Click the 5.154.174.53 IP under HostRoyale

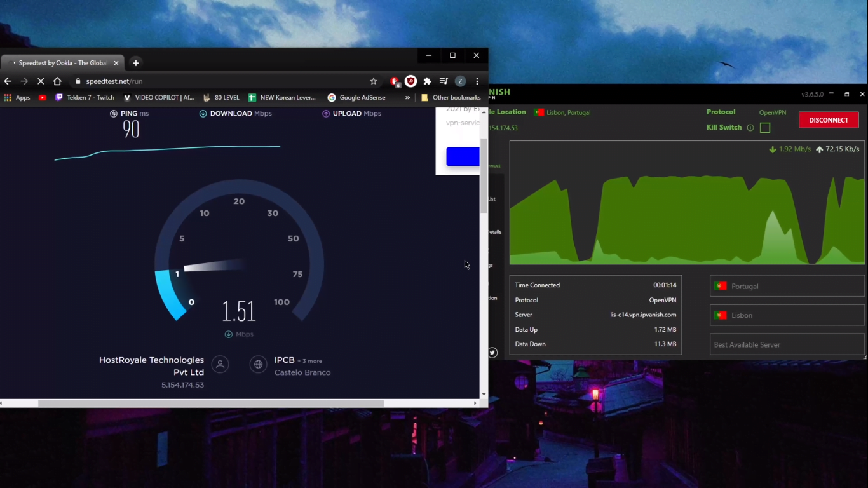click(x=182, y=385)
